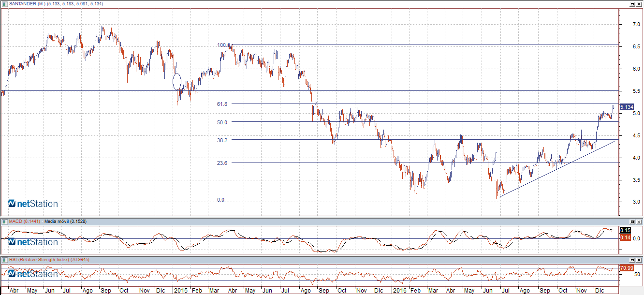Click the 5.134 current price tag
Screen dimensions: 644x295
tap(626, 107)
